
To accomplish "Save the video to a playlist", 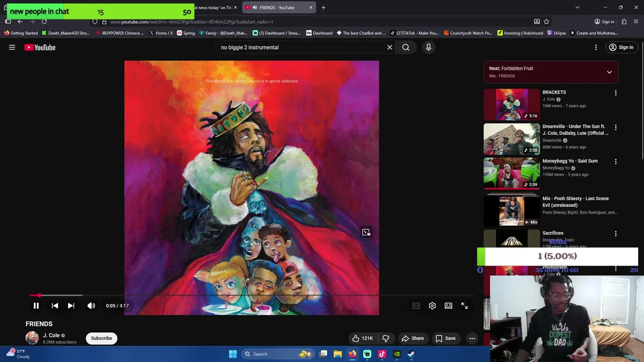I will click(x=445, y=338).
